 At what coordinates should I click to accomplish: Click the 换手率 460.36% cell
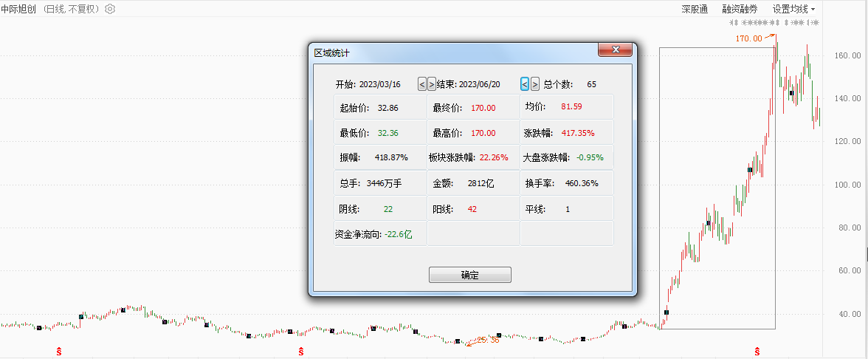(x=567, y=183)
